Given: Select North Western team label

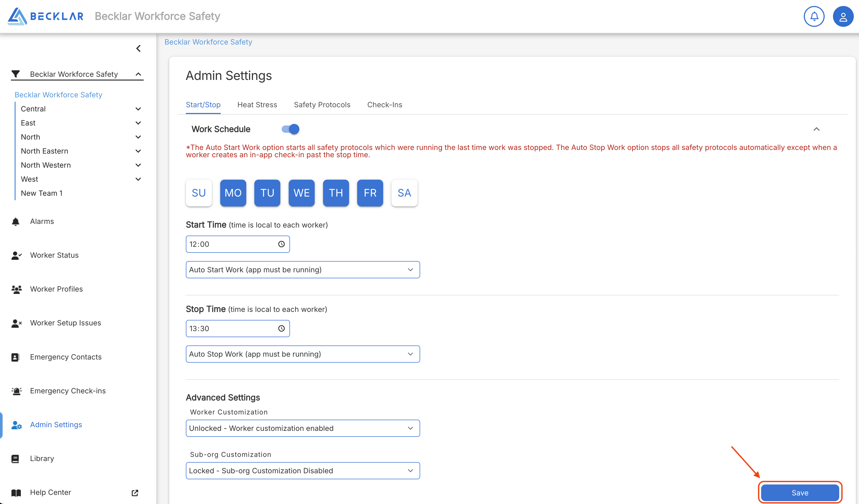Looking at the screenshot, I should coord(46,165).
